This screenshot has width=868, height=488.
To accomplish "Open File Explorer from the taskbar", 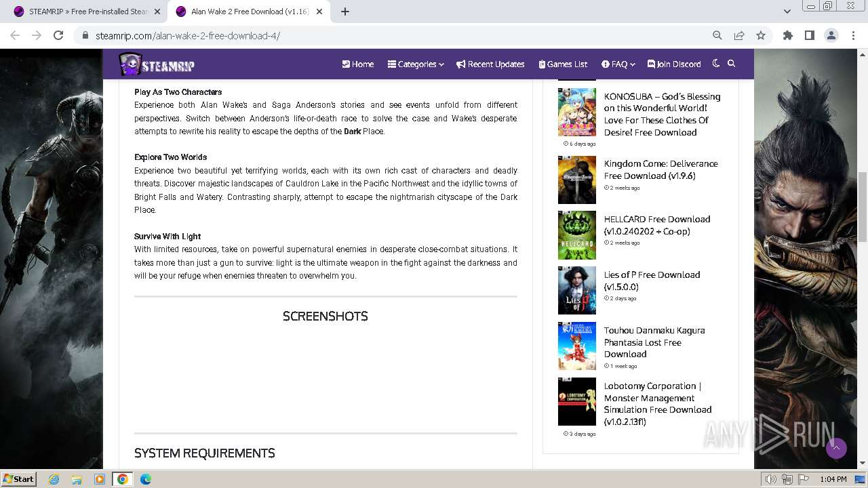I will (x=77, y=479).
